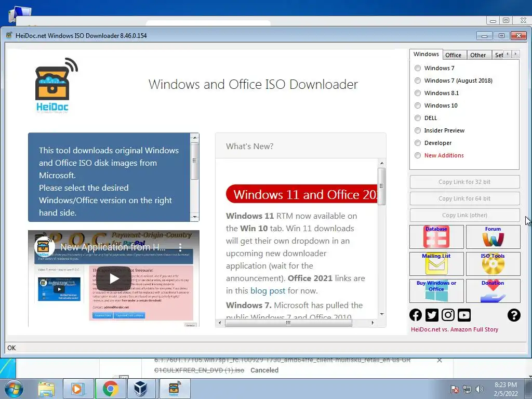Click What's New scroll-up arrow
The height and width of the screenshot is (399, 532).
coord(382,163)
